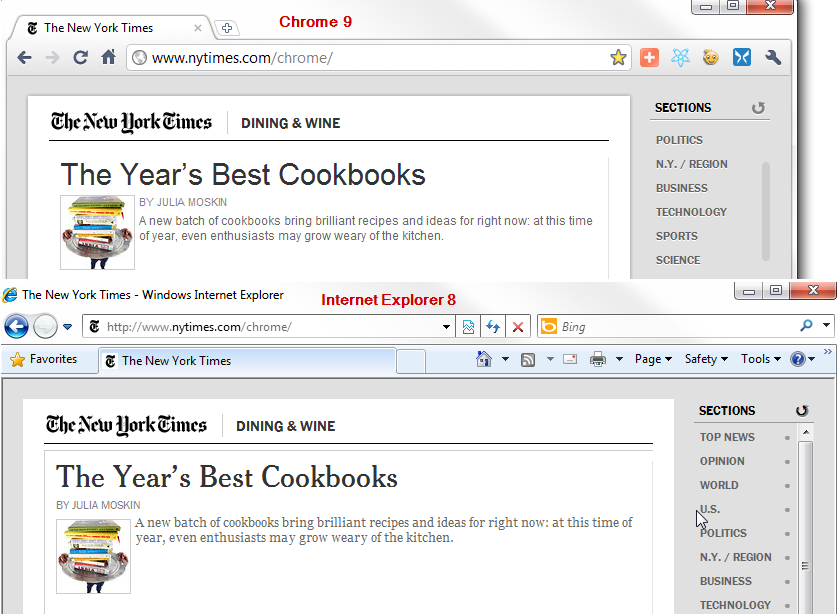Click IE Home toolbar icon
This screenshot has height=615, width=837.
pyautogui.click(x=484, y=359)
